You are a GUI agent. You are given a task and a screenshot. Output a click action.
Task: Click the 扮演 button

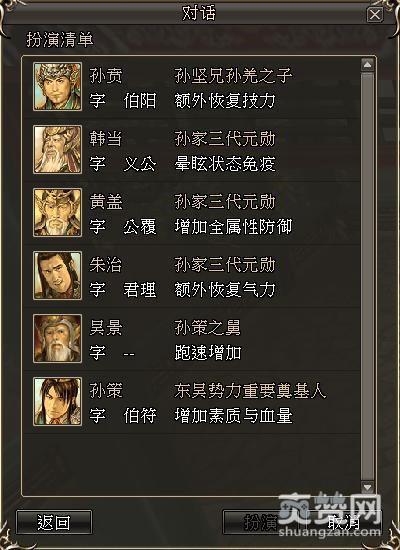[261, 522]
